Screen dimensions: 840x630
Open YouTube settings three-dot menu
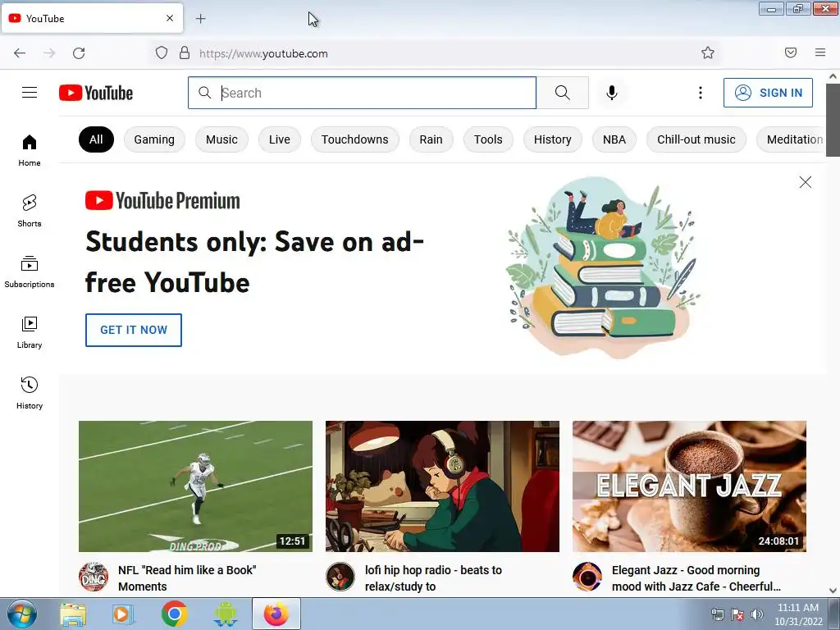(x=701, y=93)
